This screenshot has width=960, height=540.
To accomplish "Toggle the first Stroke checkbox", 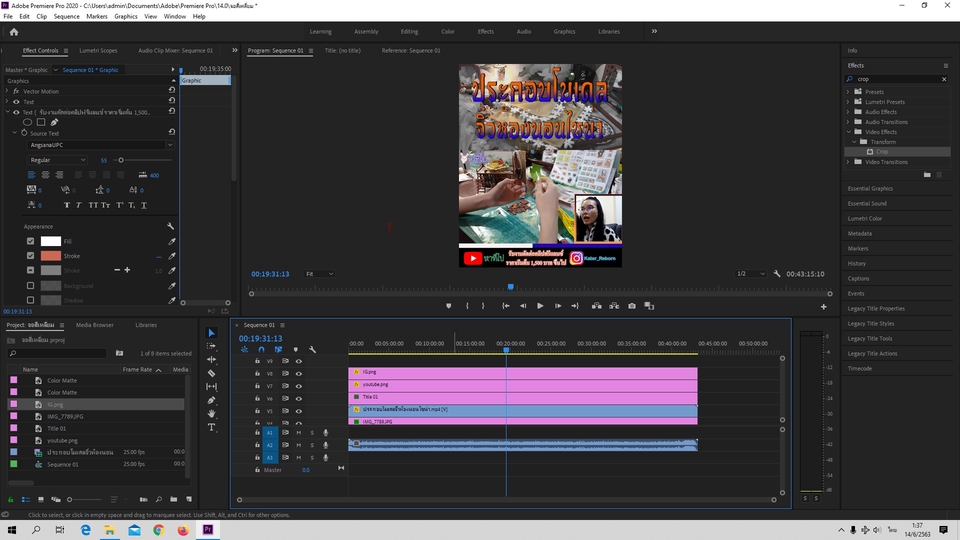I will (31, 256).
